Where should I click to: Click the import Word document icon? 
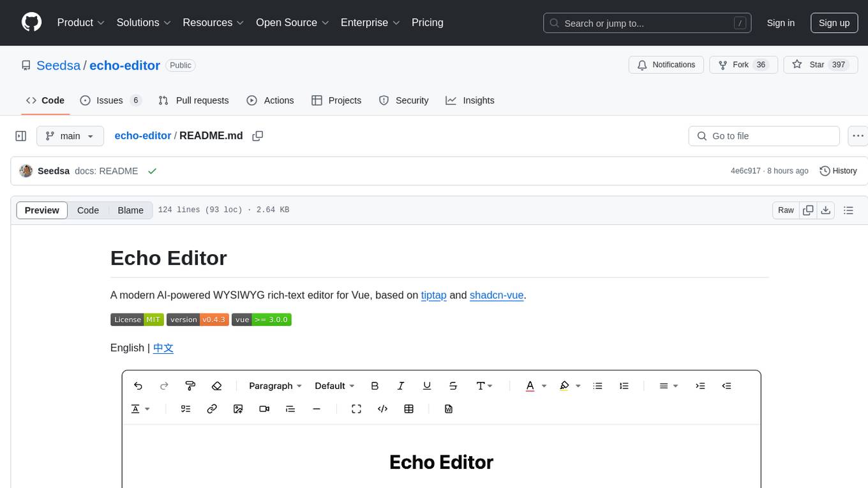449,409
